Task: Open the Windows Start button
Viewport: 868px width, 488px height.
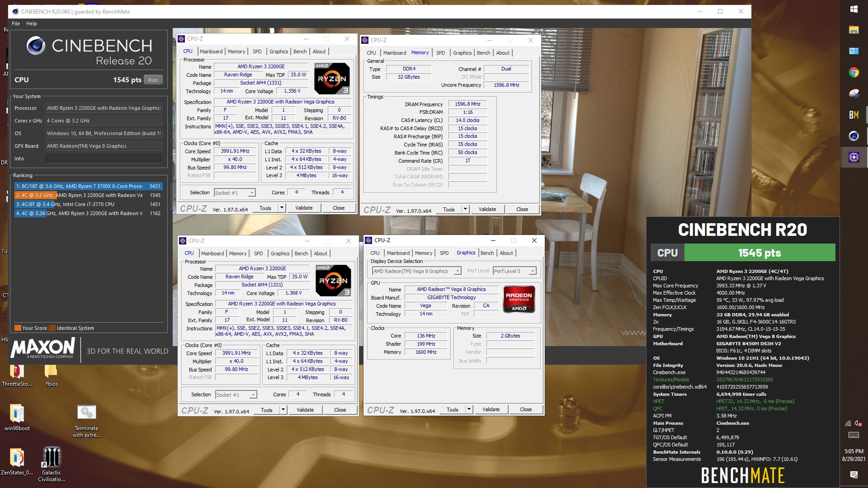Action: click(x=854, y=9)
